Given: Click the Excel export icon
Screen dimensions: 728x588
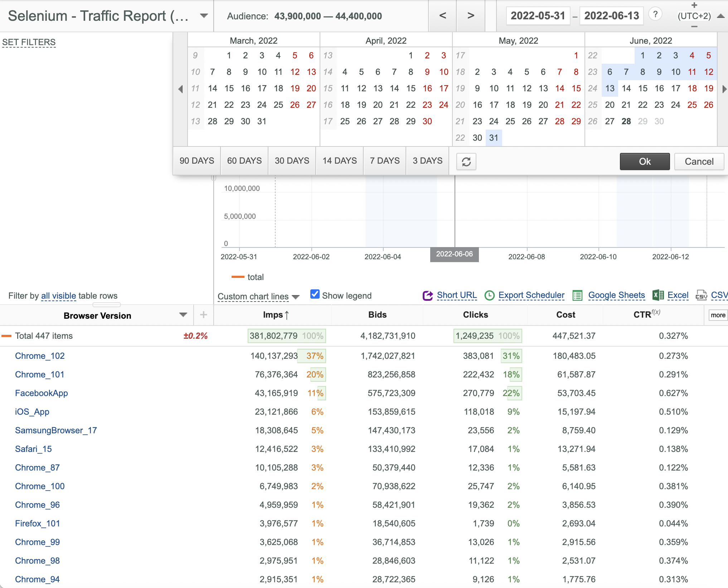Looking at the screenshot, I should (658, 295).
